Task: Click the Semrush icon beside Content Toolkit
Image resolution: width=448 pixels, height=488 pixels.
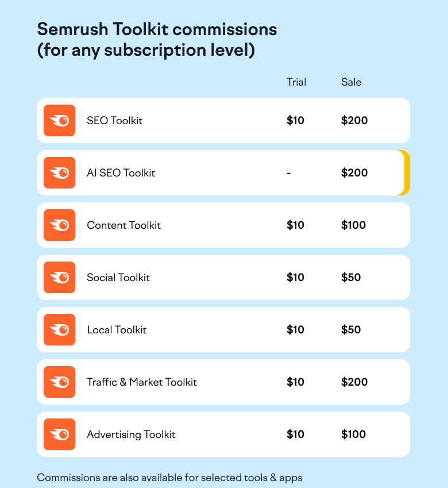Action: tap(59, 225)
